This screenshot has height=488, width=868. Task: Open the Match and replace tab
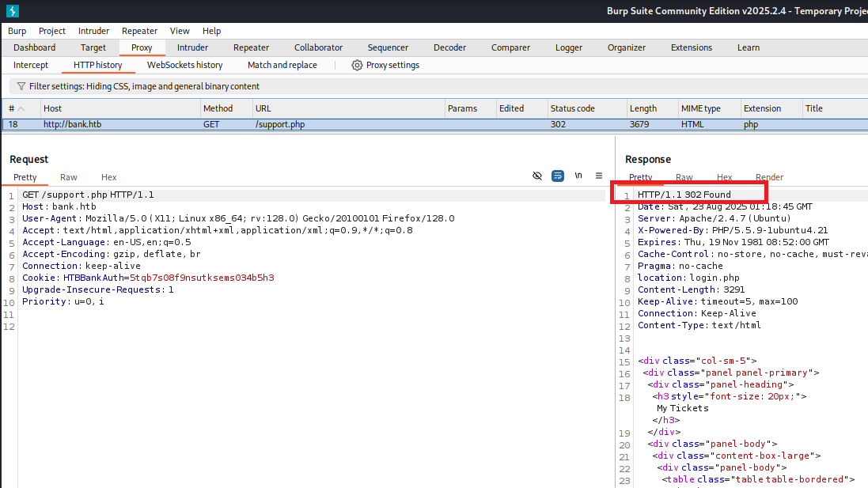pos(282,65)
